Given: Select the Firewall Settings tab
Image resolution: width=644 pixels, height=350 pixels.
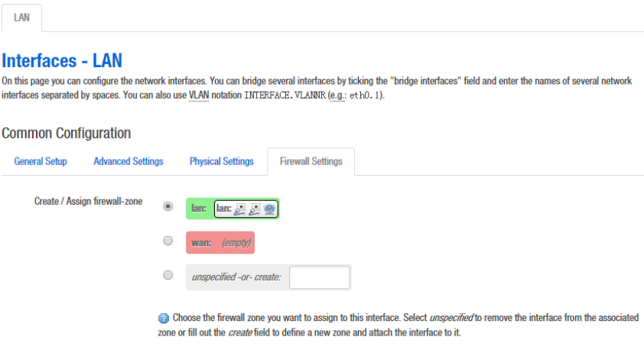Looking at the screenshot, I should [x=311, y=161].
